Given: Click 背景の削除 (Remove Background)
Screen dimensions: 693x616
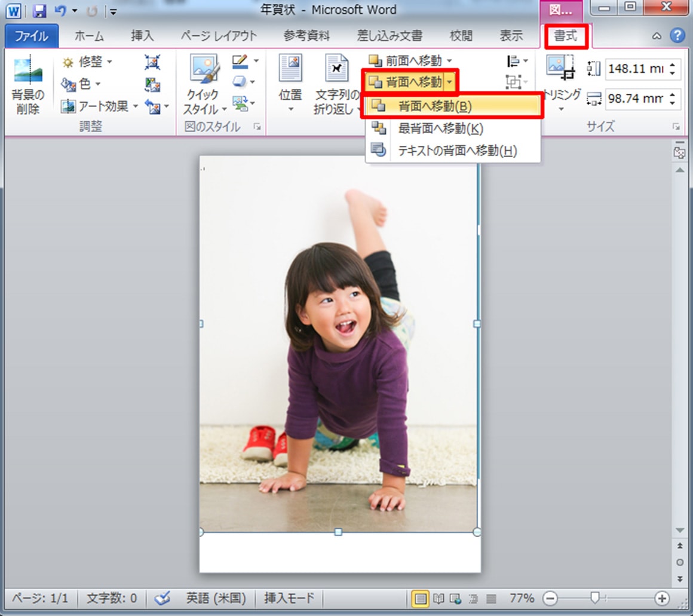Looking at the screenshot, I should pos(28,85).
